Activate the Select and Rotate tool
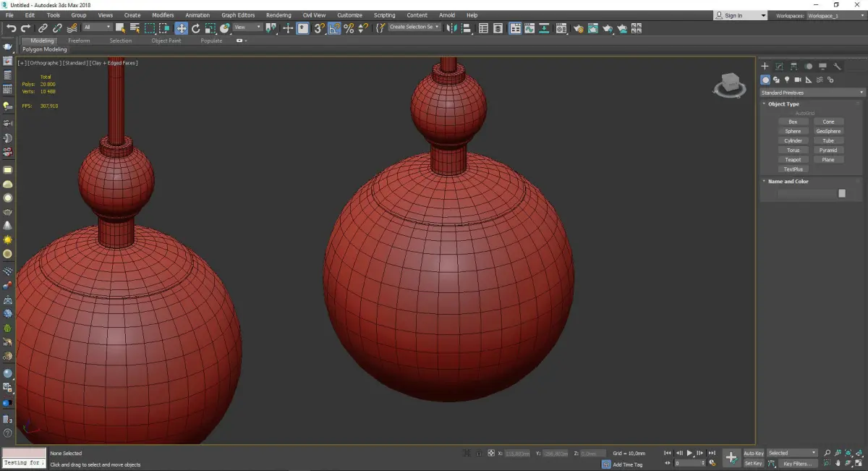Viewport: 868px width, 471px height. click(195, 28)
